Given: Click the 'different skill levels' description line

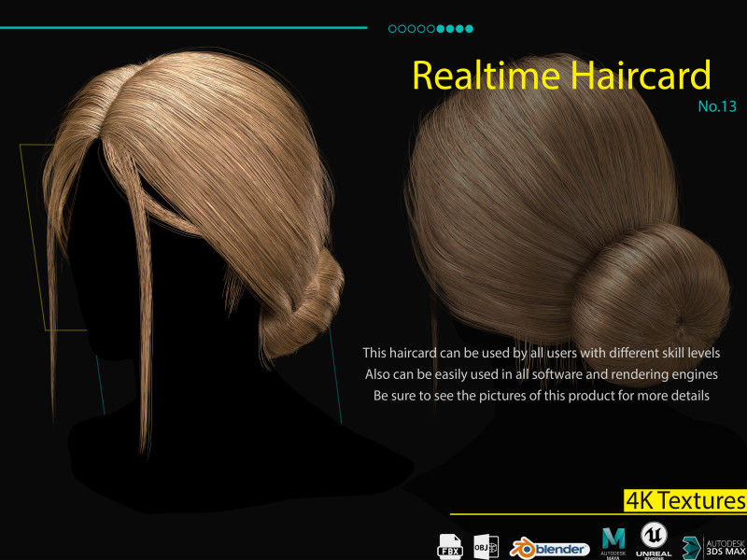Looking at the screenshot, I should 541,354.
